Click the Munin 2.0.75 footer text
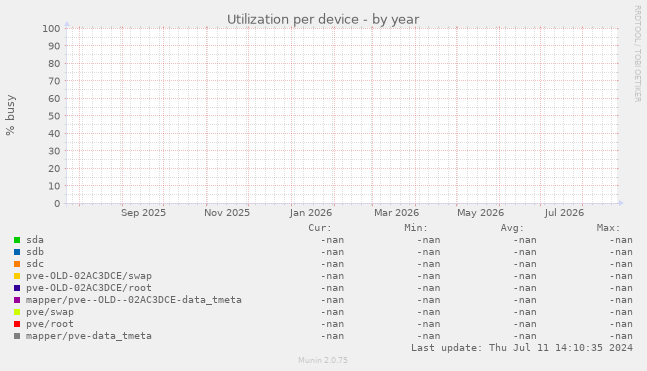This screenshot has height=371, width=647. pyautogui.click(x=323, y=360)
